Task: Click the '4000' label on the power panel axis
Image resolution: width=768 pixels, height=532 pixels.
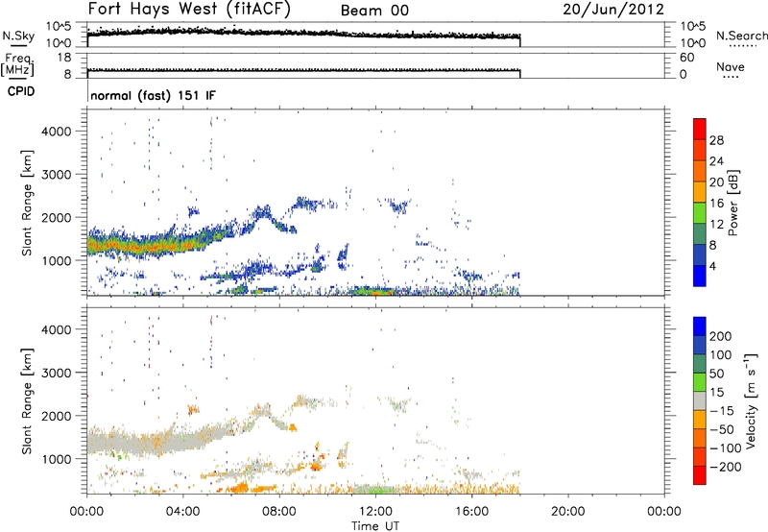Action: pyautogui.click(x=56, y=132)
